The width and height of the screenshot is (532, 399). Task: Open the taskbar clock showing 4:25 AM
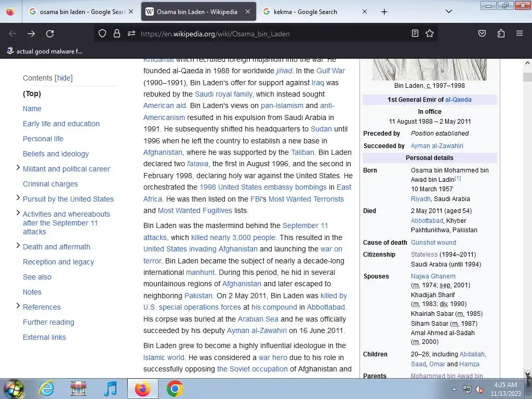(505, 389)
